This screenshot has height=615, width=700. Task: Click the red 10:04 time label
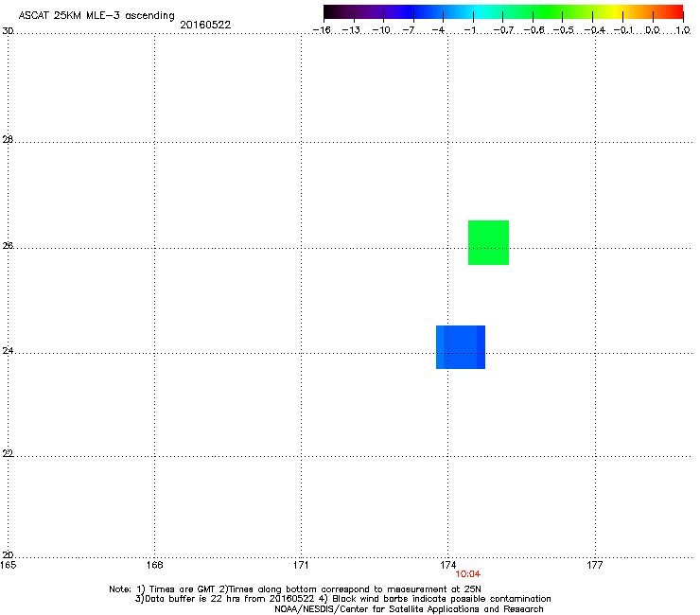coord(468,574)
